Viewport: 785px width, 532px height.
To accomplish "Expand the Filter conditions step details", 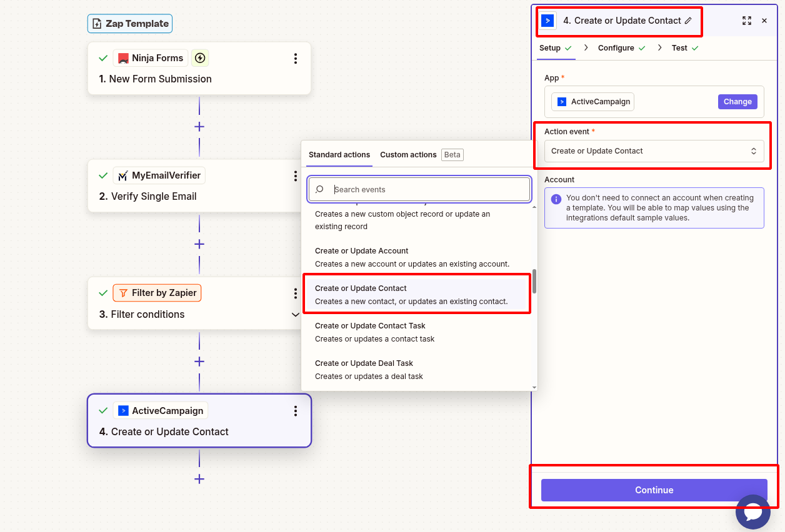I will [296, 315].
